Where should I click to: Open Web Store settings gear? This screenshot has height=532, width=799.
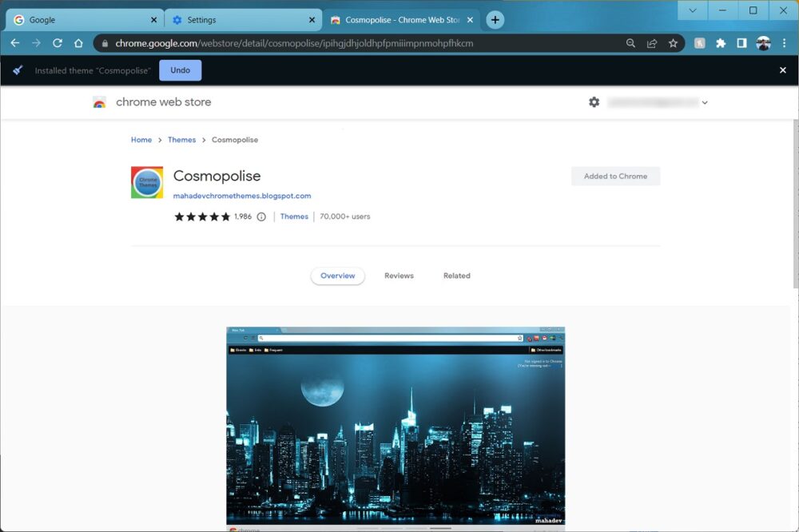(594, 102)
